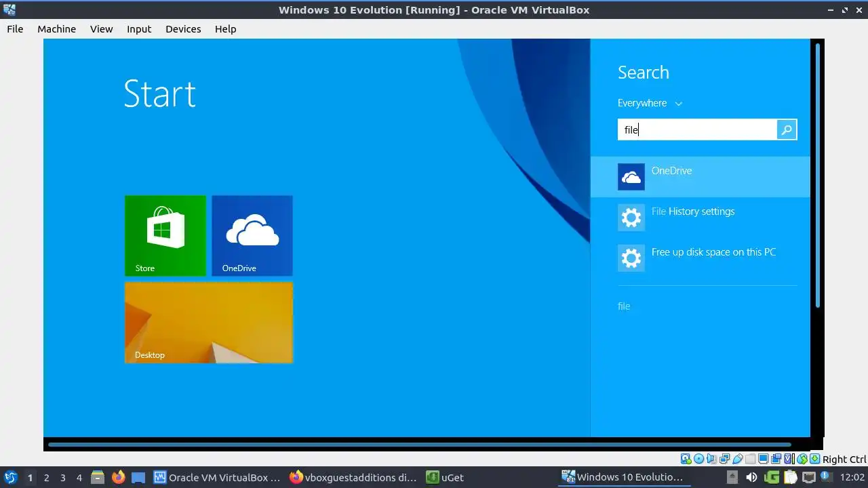The height and width of the screenshot is (488, 868).
Task: Switch to Oracle VM VirtualBox Manager window
Action: (x=217, y=477)
